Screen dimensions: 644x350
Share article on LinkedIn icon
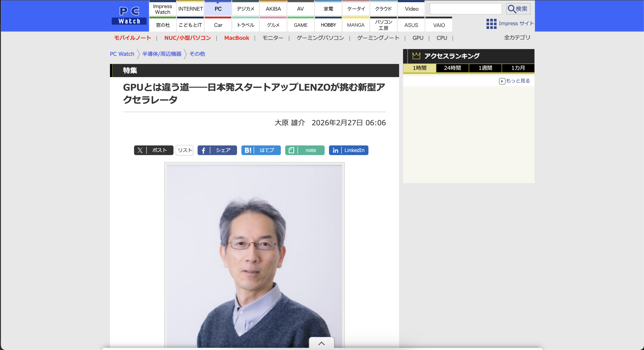[x=335, y=150]
